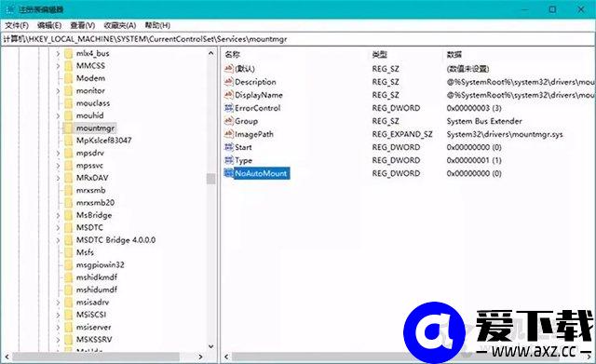Image resolution: width=596 pixels, height=364 pixels.
Task: Expand the mpssvc tree node
Action: click(x=58, y=166)
